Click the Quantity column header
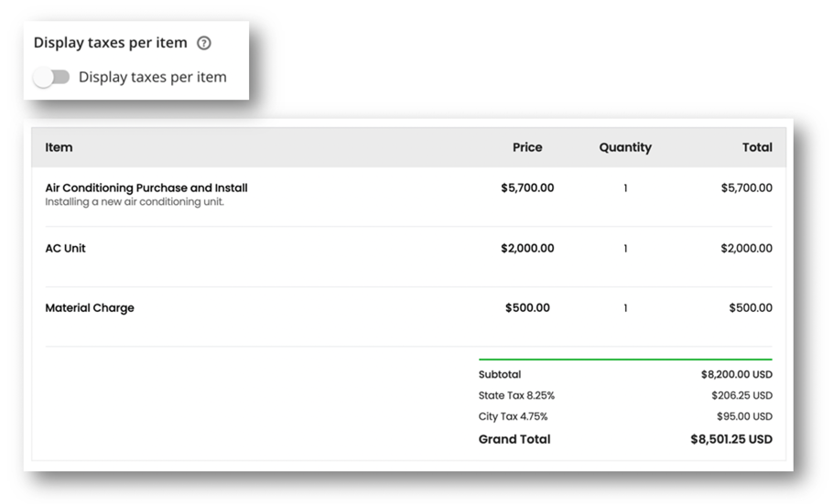This screenshot has width=833, height=504. (x=625, y=147)
